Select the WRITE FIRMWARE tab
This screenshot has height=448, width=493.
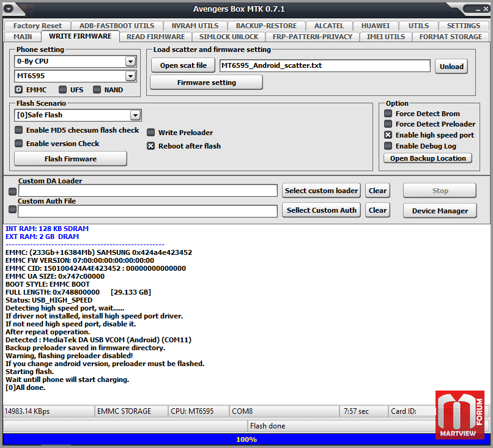[80, 36]
